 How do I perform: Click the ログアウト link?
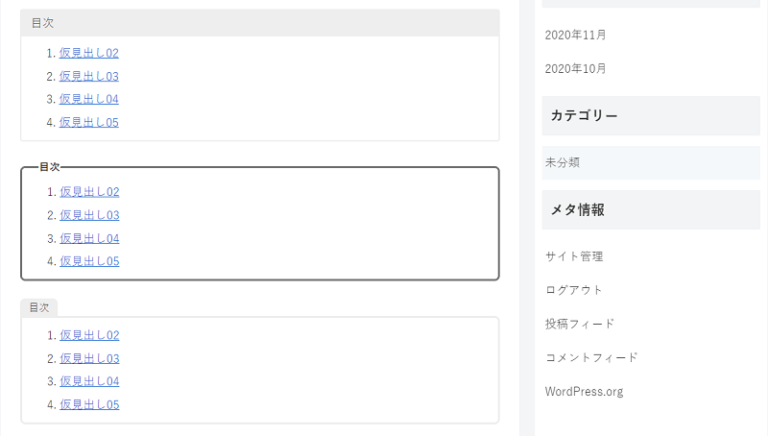coord(574,290)
